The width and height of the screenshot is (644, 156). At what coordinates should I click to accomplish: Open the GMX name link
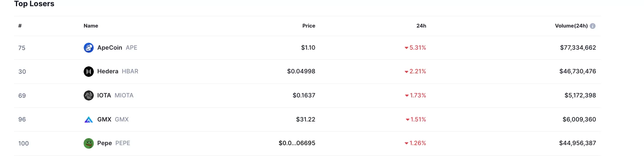click(104, 120)
